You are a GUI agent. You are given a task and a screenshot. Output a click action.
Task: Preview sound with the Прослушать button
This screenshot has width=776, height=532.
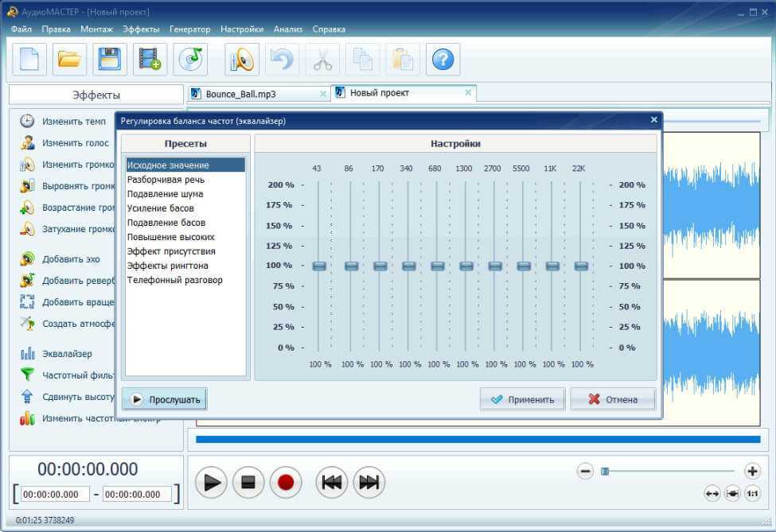(x=165, y=399)
